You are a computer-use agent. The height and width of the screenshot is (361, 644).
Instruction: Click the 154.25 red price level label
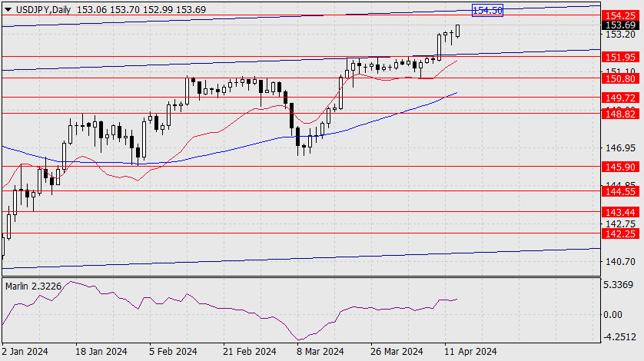621,15
